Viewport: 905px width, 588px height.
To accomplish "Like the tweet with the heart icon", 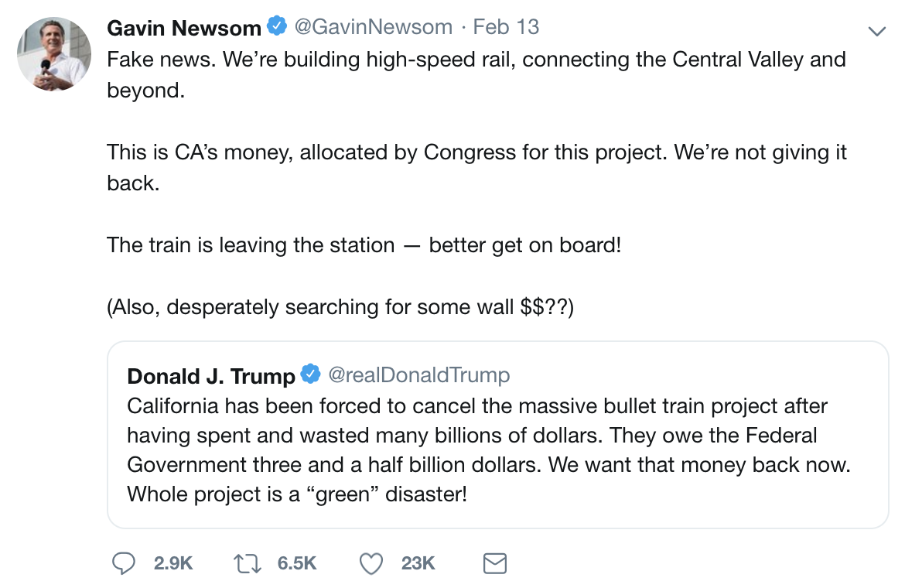I will click(x=372, y=563).
